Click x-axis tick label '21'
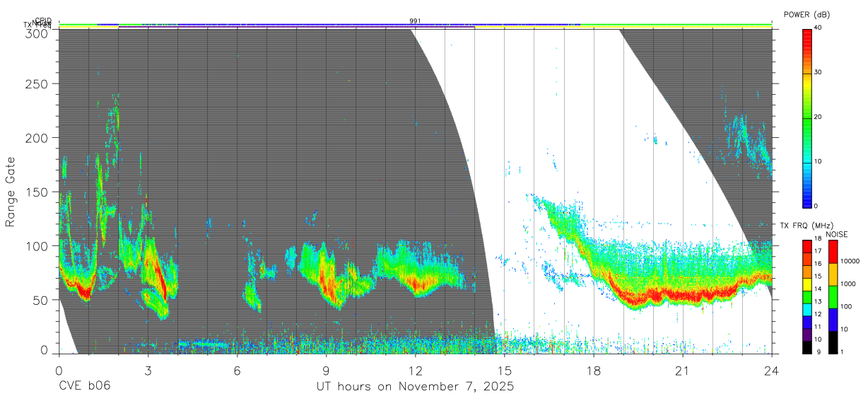The width and height of the screenshot is (868, 401). coord(682,370)
